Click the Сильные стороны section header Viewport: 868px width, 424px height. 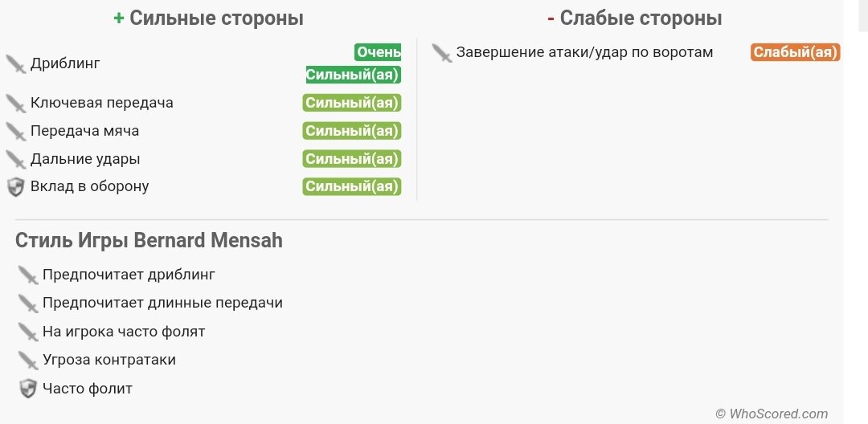209,18
